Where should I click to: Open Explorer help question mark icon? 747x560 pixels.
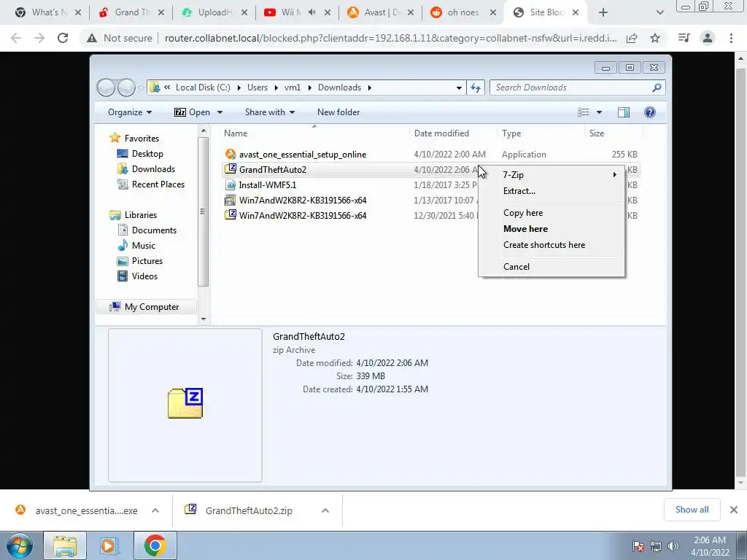click(650, 112)
